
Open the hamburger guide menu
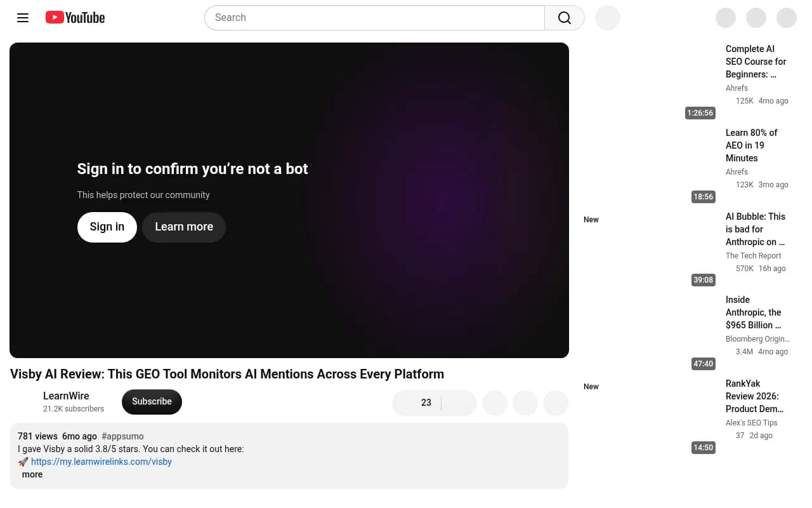(23, 18)
